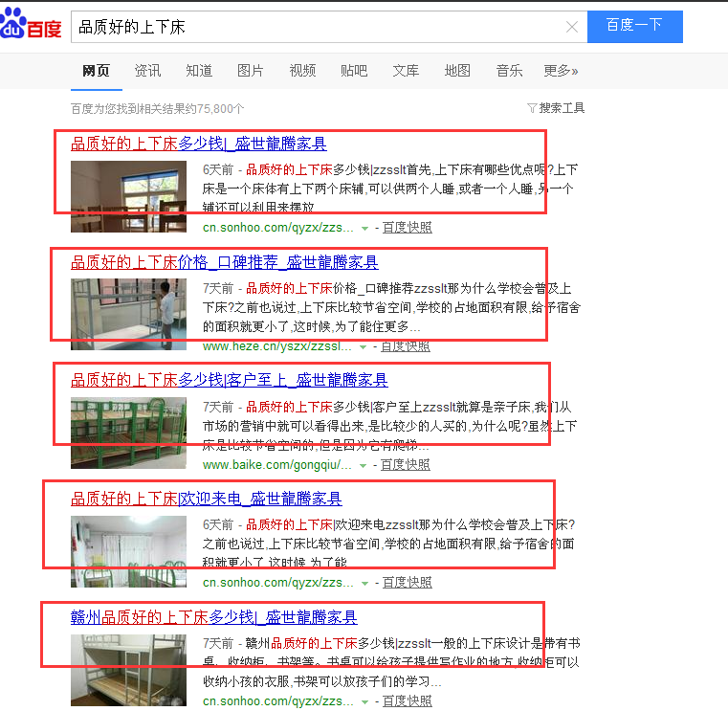Switch to the 视频 tab
This screenshot has width=728, height=711.
coord(302,71)
